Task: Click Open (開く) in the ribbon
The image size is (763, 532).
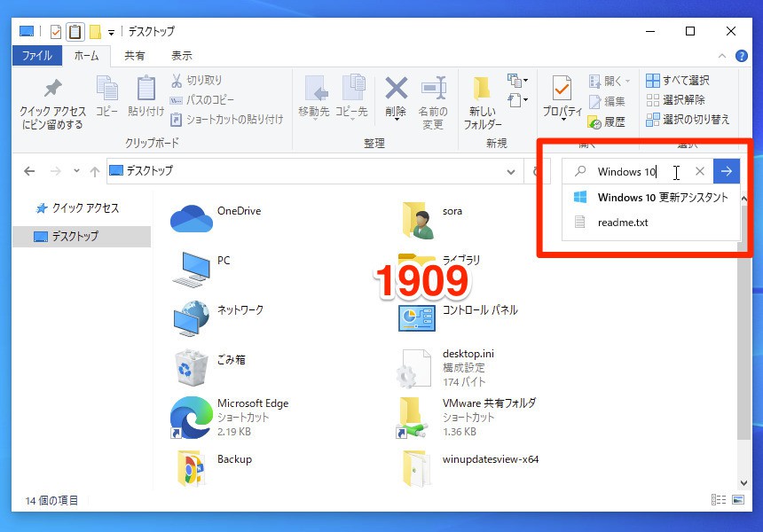Action: (610, 82)
